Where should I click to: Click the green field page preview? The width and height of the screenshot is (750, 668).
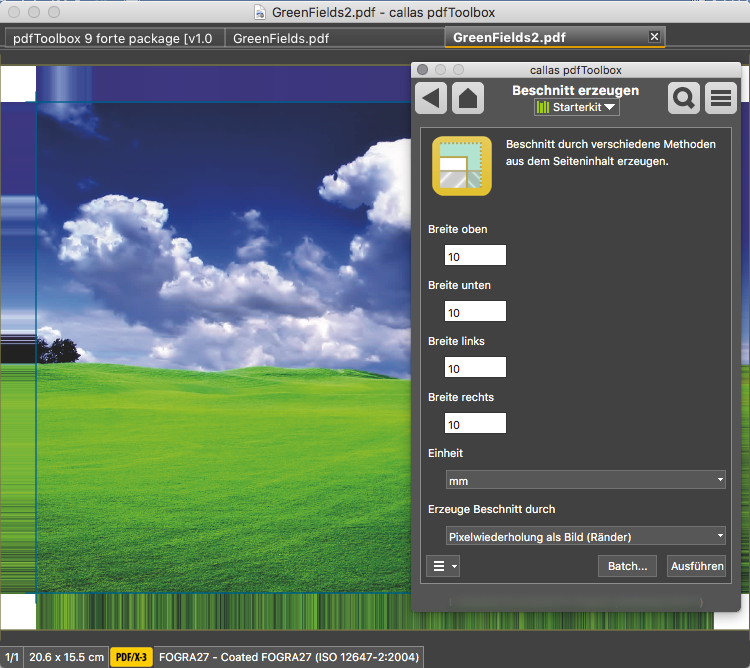(x=223, y=347)
